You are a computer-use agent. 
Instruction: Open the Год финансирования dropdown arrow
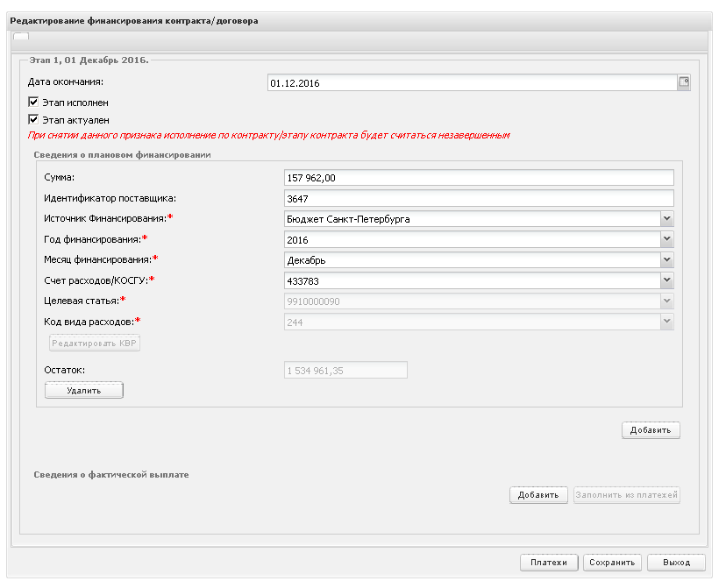coord(666,239)
